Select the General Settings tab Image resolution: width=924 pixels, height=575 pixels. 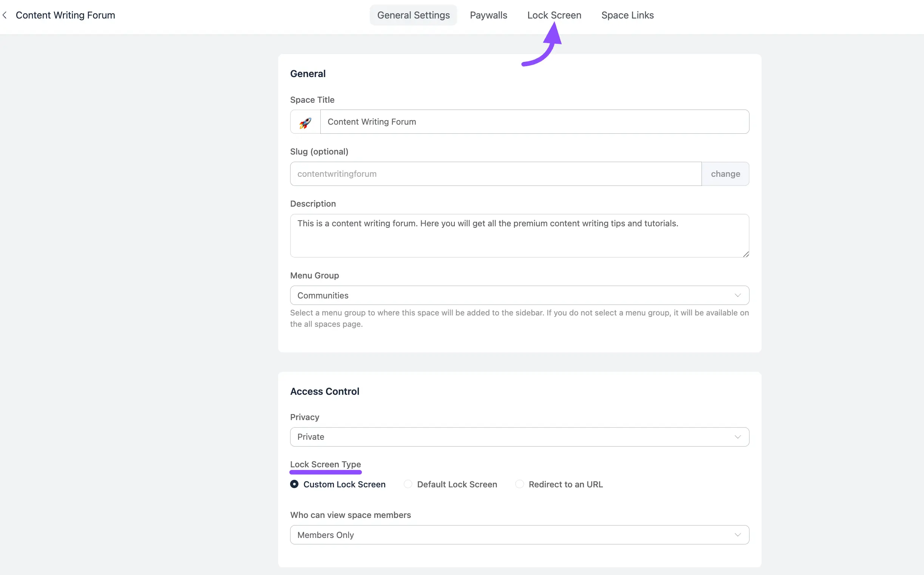(x=413, y=15)
